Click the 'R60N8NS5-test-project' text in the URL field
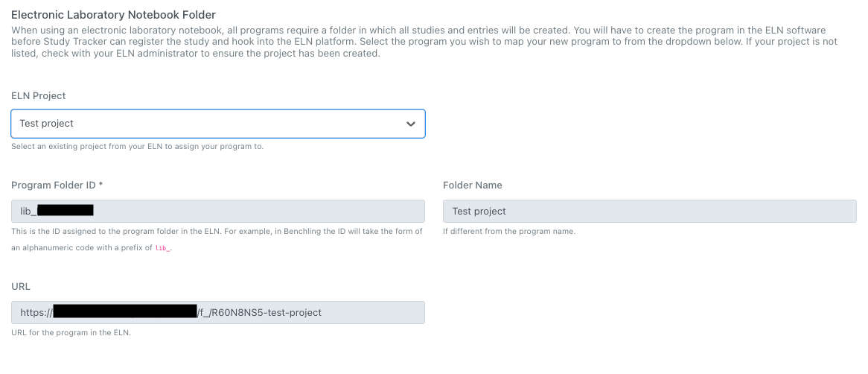This screenshot has width=868, height=374. (266, 313)
